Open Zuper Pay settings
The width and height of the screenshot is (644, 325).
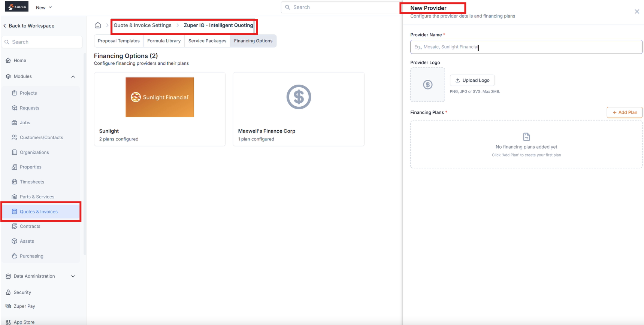point(24,306)
